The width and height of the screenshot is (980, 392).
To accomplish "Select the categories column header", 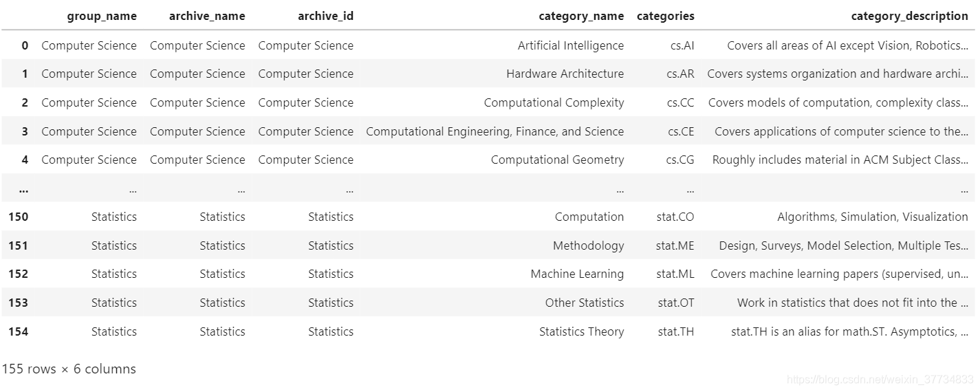I will pos(666,16).
